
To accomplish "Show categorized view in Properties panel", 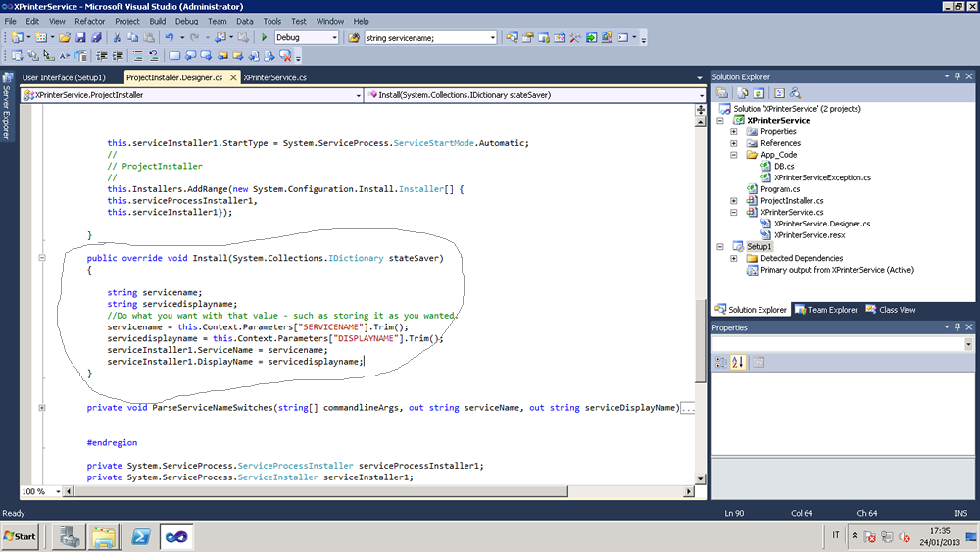I will pyautogui.click(x=721, y=362).
